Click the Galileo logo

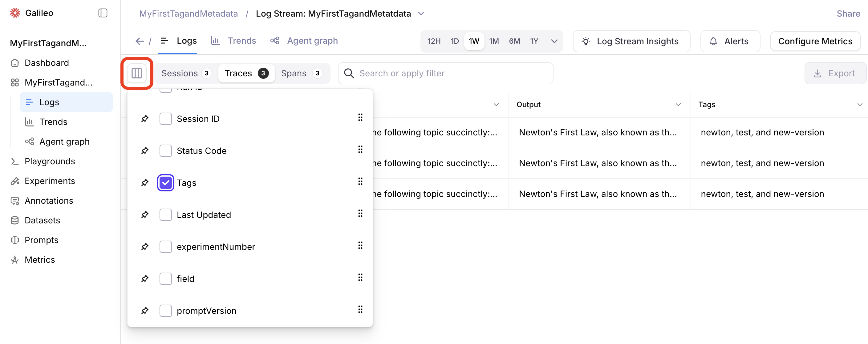click(15, 13)
